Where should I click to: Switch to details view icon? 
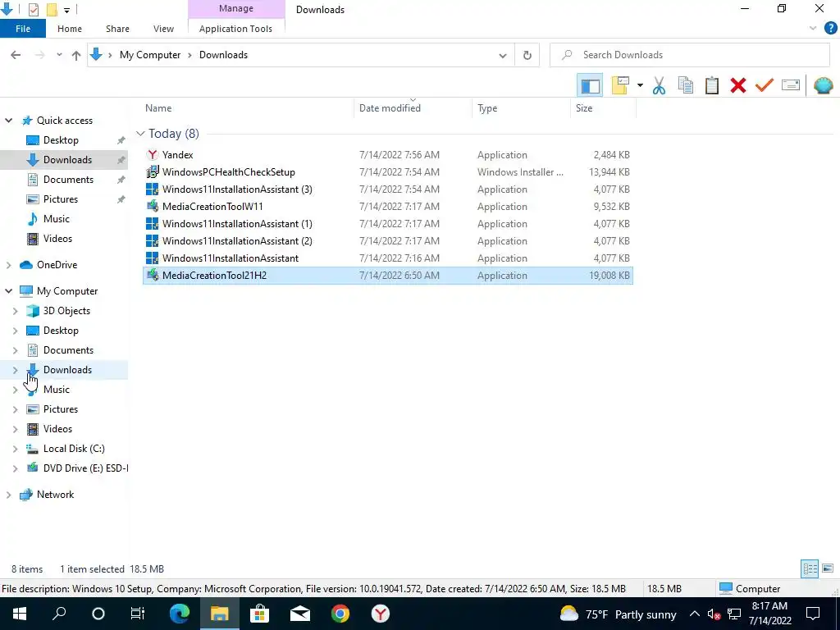[x=810, y=569]
